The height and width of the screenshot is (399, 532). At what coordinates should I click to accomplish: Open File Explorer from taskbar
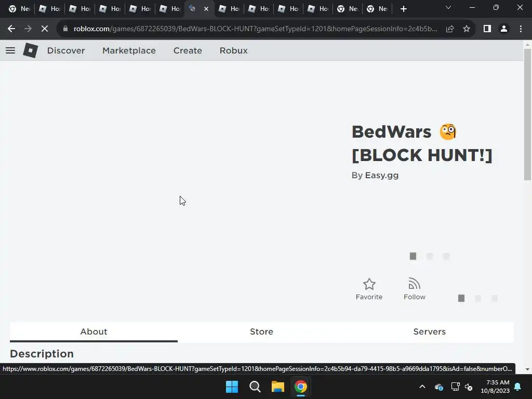pyautogui.click(x=277, y=387)
